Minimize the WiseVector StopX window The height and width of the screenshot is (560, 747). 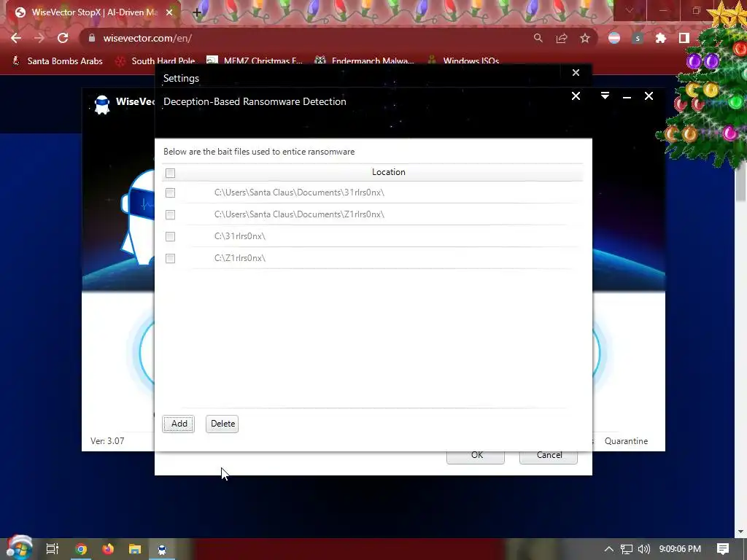point(627,97)
